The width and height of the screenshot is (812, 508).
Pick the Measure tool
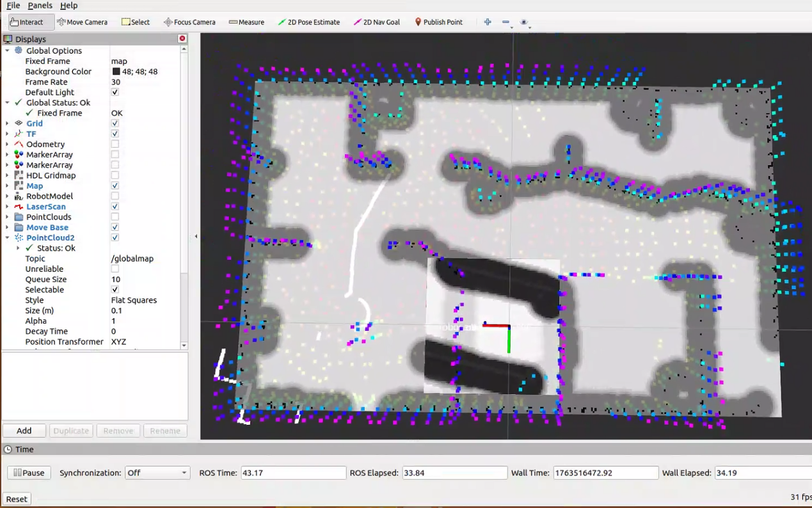pos(246,22)
